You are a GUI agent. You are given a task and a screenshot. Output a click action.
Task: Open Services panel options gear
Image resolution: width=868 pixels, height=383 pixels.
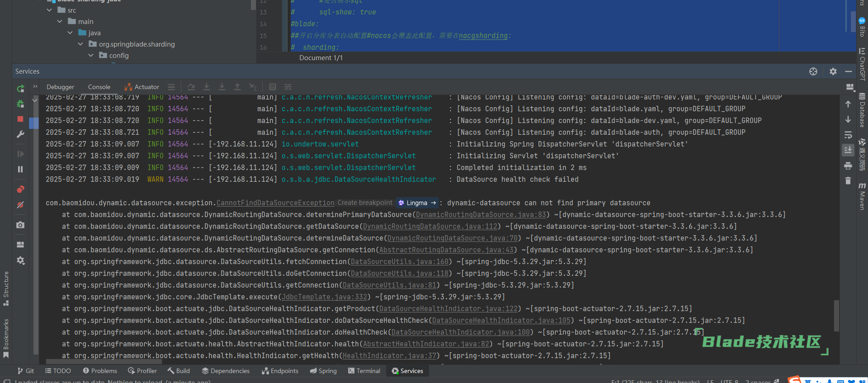[833, 71]
